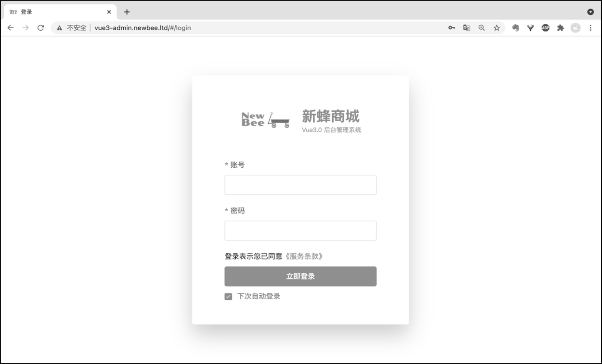602x364 pixels.
Task: Open the extensions puzzle piece menu
Action: pos(560,28)
